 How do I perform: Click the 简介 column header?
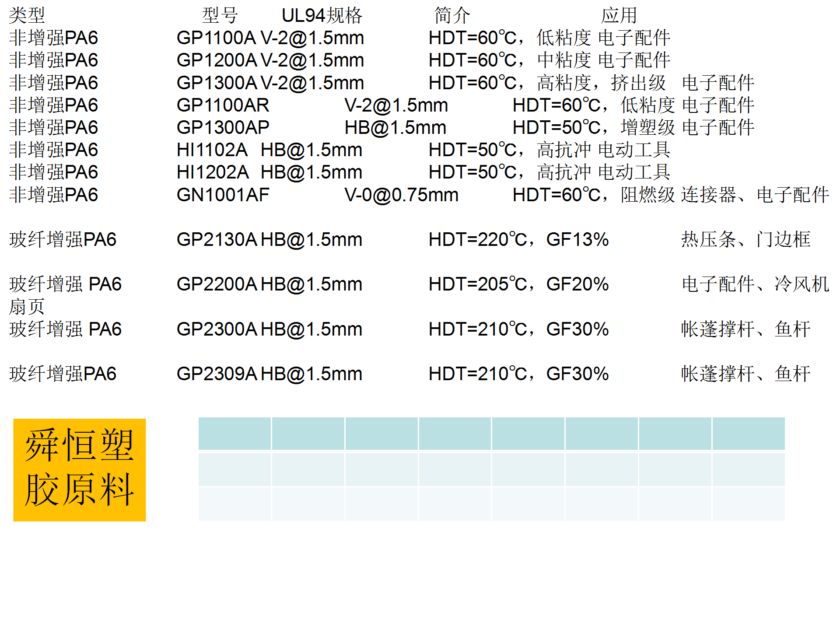(452, 16)
